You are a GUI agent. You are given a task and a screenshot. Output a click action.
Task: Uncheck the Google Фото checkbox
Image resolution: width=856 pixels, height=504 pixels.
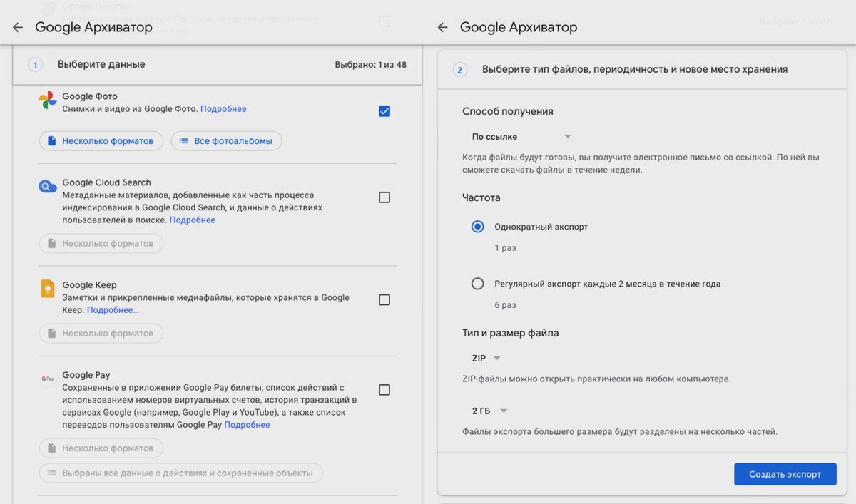click(x=384, y=111)
